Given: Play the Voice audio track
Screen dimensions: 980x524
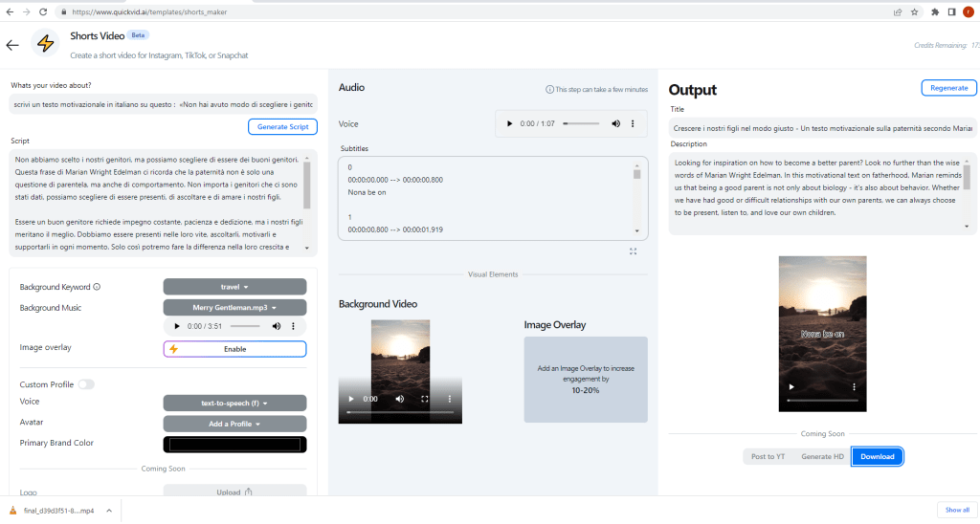Looking at the screenshot, I should [509, 124].
